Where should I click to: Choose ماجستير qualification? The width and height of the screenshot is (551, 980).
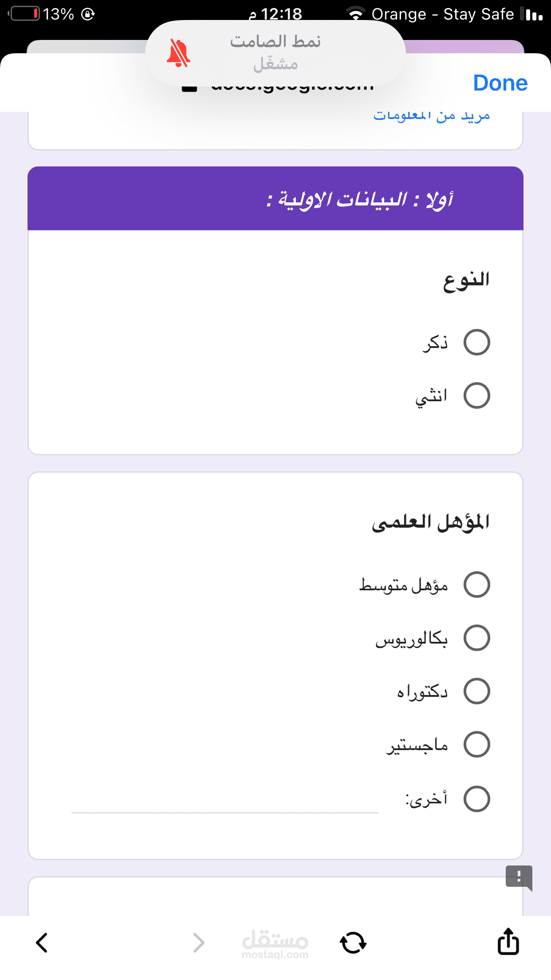pos(477,744)
